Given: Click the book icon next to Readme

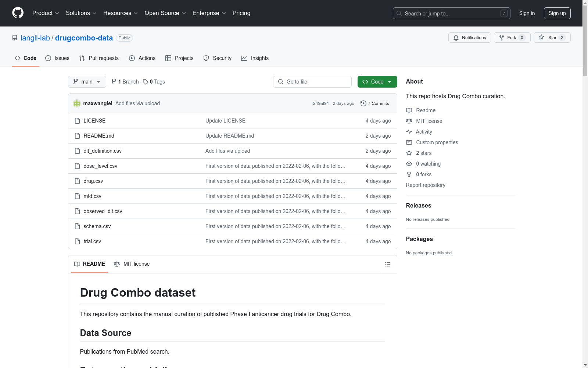Looking at the screenshot, I should point(409,110).
